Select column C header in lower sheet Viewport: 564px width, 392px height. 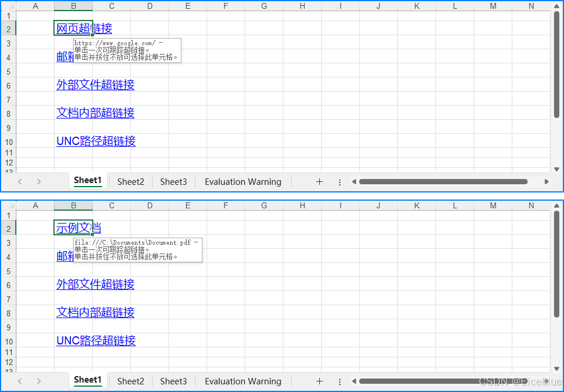point(112,206)
